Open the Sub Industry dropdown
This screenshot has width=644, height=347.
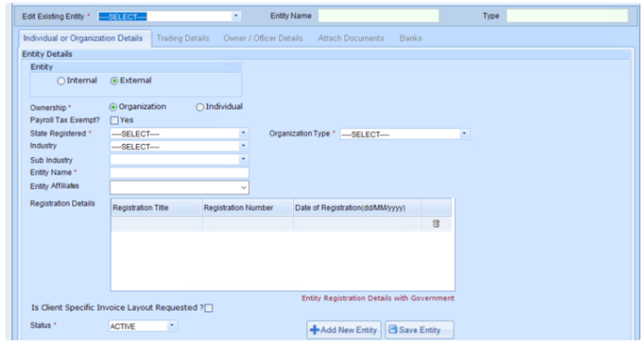[243, 159]
